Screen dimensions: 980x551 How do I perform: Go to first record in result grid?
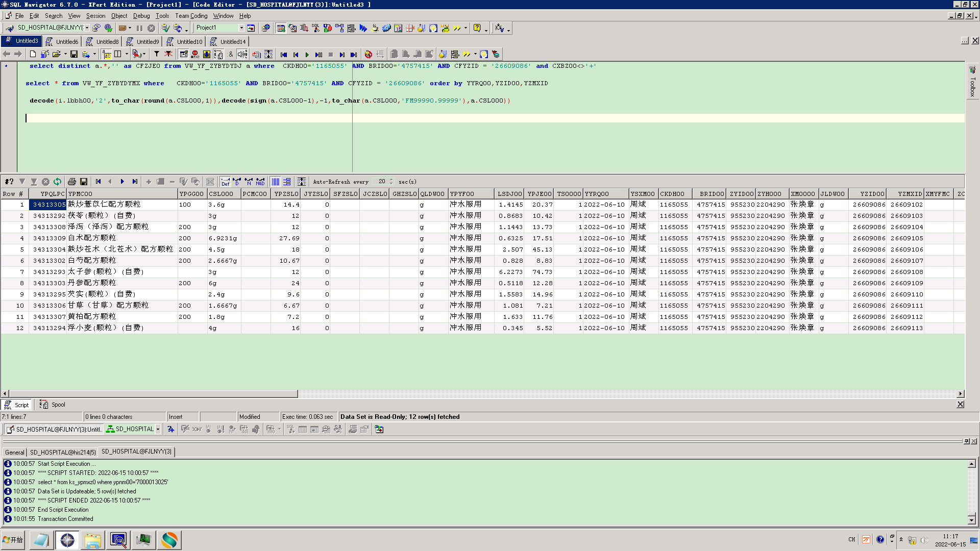click(x=98, y=182)
